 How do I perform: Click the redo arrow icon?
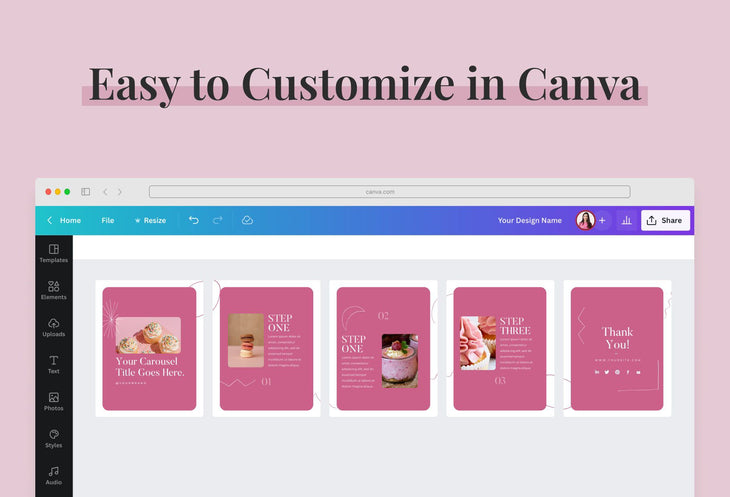pyautogui.click(x=218, y=220)
